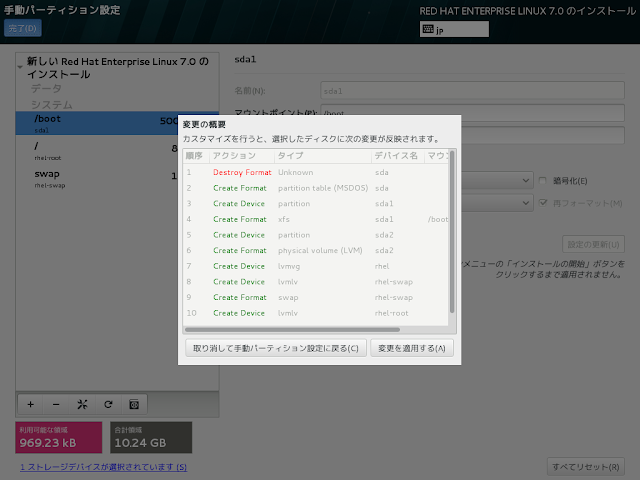The image size is (640, 480).
Task: Click the 名前(N) name input field
Action: pyautogui.click(x=472, y=91)
